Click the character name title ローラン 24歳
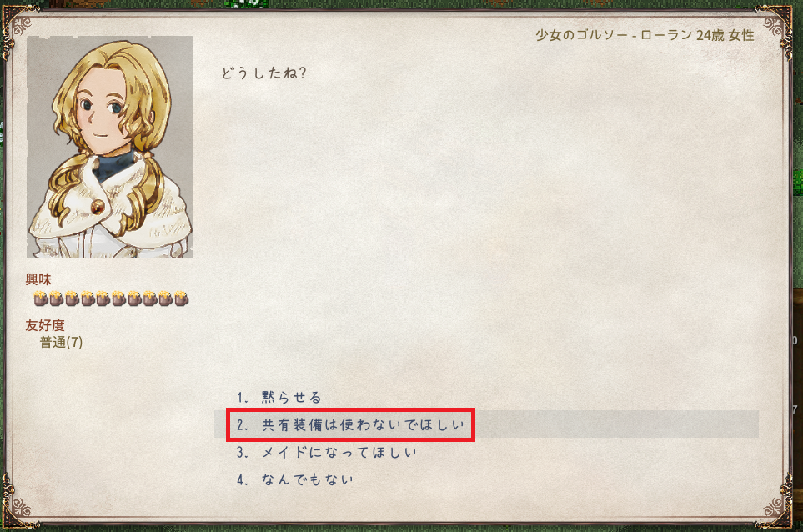 point(681,35)
